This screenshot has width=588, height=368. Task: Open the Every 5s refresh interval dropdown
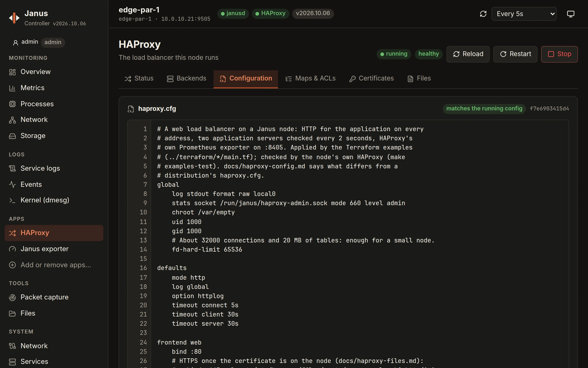[x=524, y=14]
